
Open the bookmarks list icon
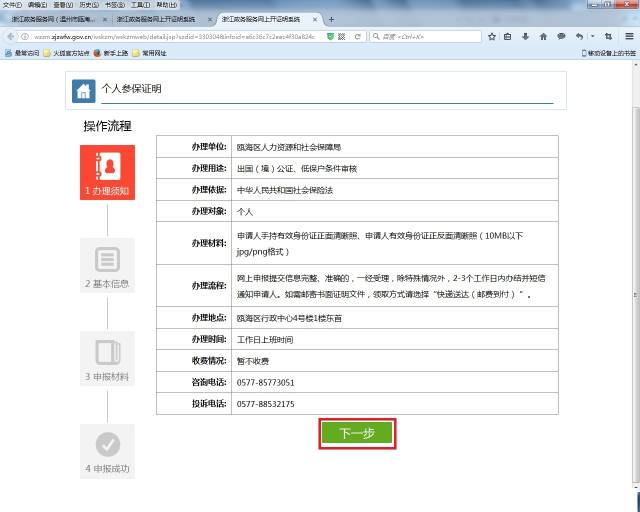[x=507, y=37]
